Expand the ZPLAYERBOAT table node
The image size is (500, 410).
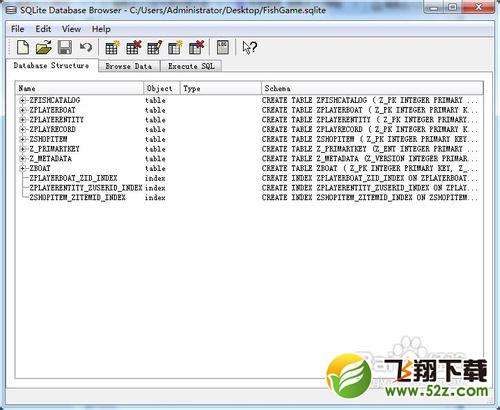tap(22, 110)
